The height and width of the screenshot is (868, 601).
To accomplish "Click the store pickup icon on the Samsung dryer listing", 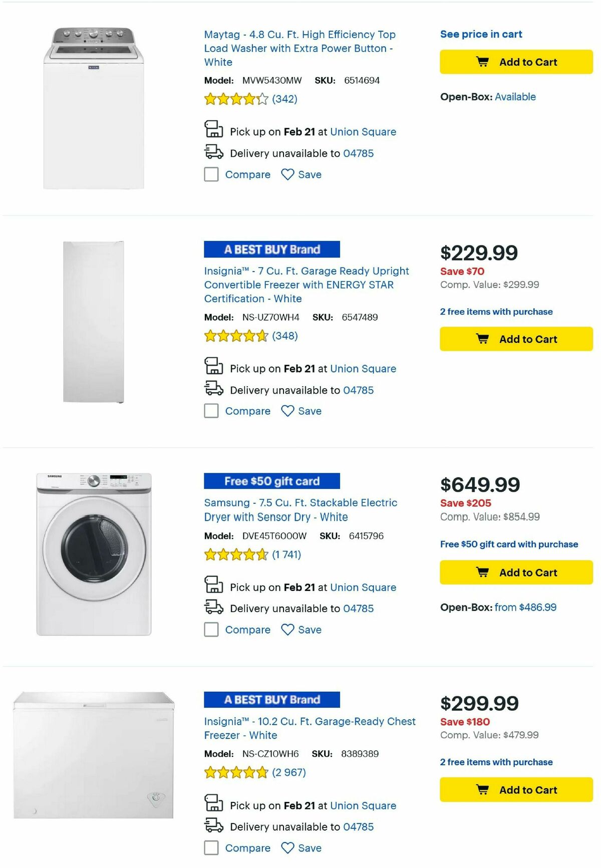I will tap(214, 584).
